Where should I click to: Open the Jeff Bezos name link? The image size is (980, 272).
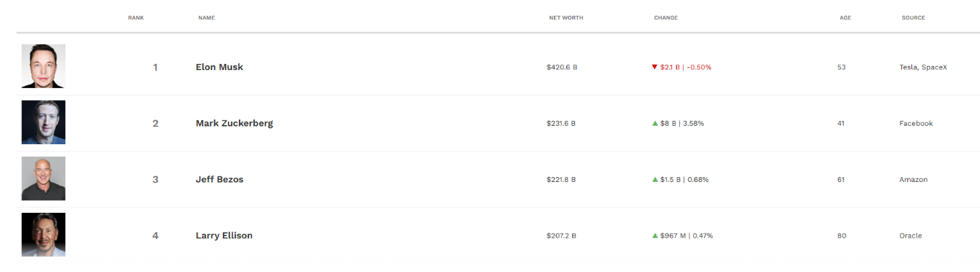220,179
